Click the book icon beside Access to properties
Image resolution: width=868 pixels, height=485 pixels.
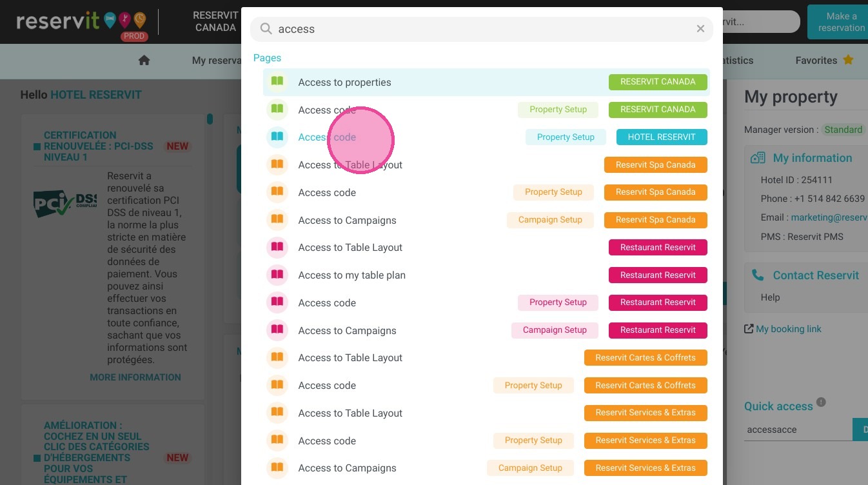277,82
